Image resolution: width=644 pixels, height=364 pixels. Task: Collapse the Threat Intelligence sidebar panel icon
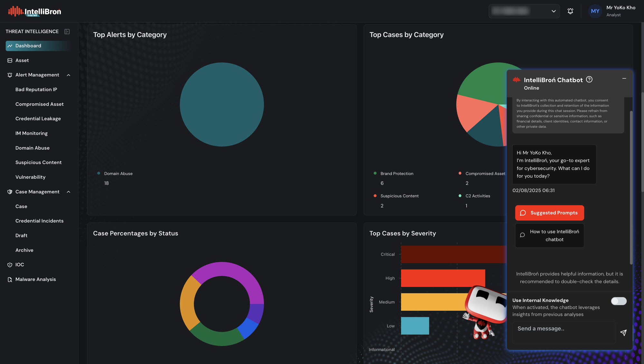pyautogui.click(x=67, y=32)
